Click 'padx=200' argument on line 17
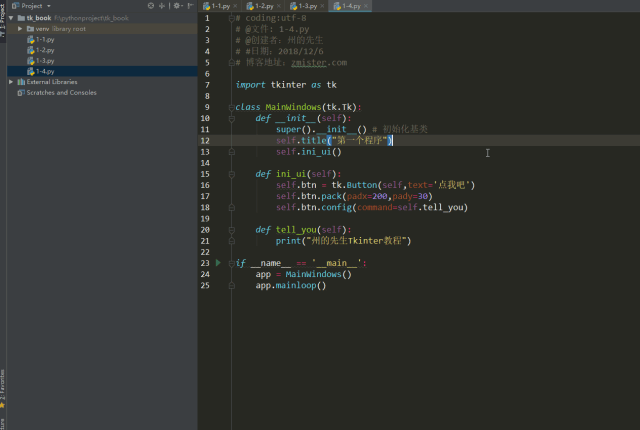640x430 pixels. 367,196
